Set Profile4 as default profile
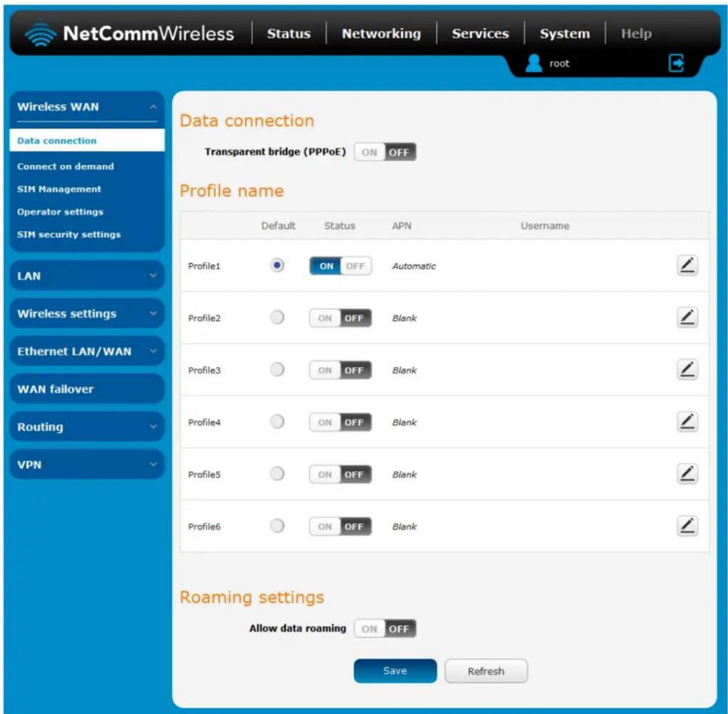The height and width of the screenshot is (714, 728). pos(277,421)
